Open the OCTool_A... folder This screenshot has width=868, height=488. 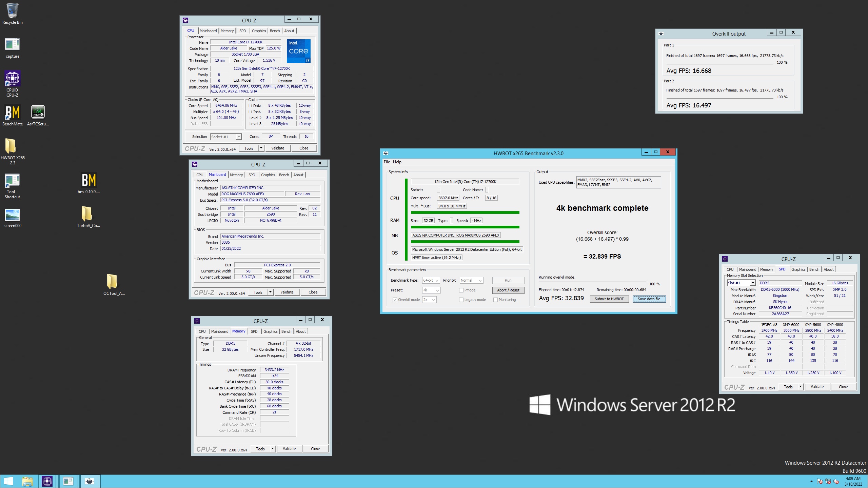pos(114,285)
